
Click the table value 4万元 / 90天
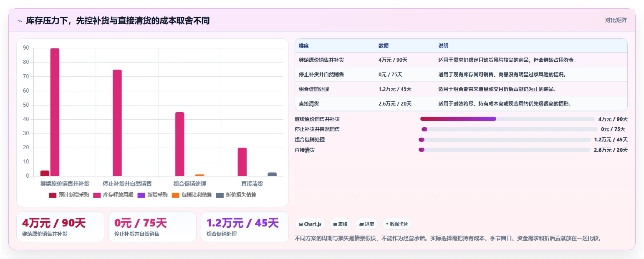[393, 60]
